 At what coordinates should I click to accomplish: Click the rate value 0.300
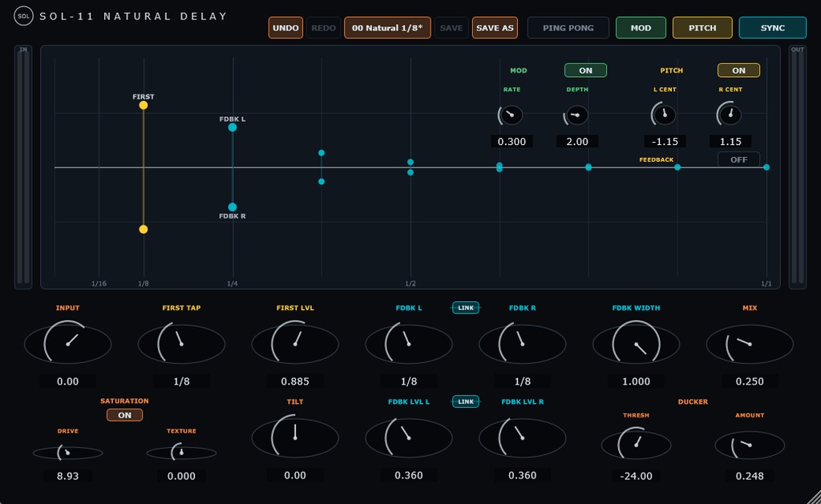click(512, 141)
